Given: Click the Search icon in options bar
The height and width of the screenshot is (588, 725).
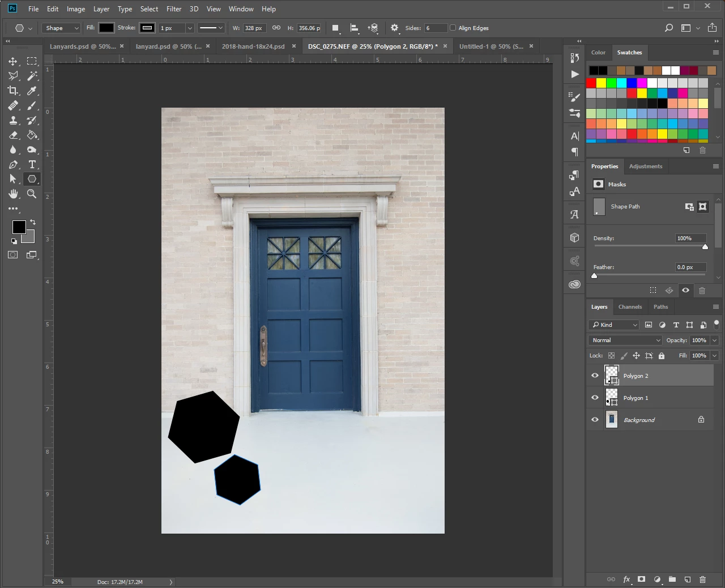Looking at the screenshot, I should point(669,28).
